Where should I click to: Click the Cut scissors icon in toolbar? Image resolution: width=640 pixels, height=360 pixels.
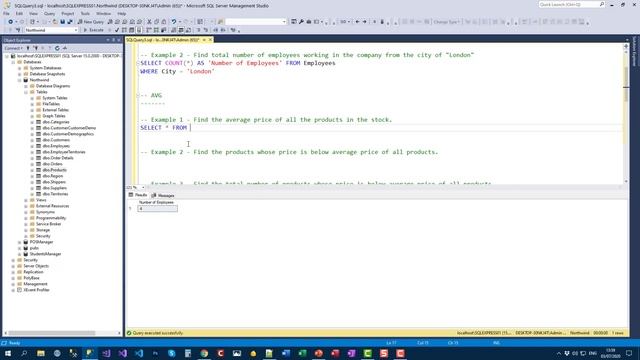[x=149, y=22]
